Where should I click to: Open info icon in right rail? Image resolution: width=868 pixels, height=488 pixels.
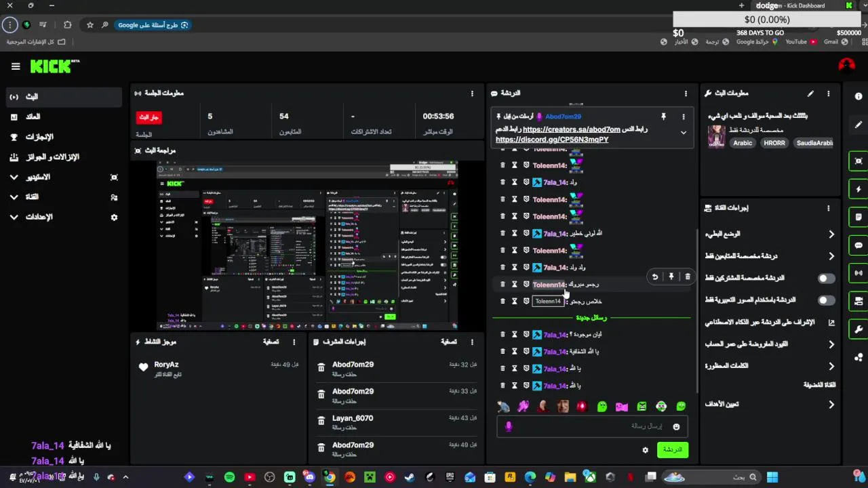tap(859, 96)
